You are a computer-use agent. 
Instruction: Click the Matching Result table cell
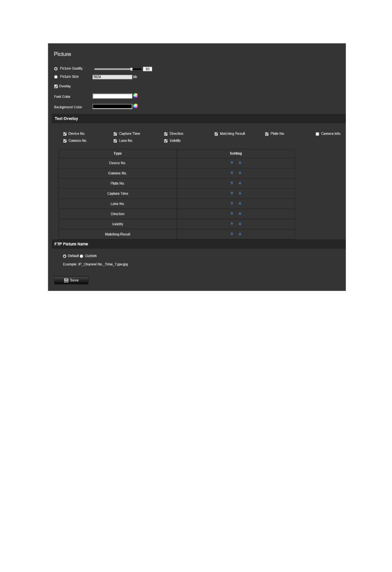[118, 234]
